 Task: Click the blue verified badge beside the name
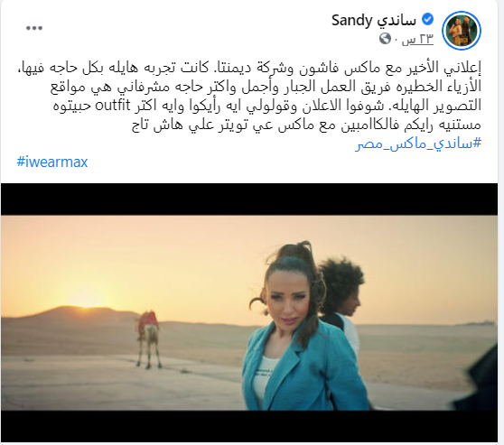click(x=427, y=20)
